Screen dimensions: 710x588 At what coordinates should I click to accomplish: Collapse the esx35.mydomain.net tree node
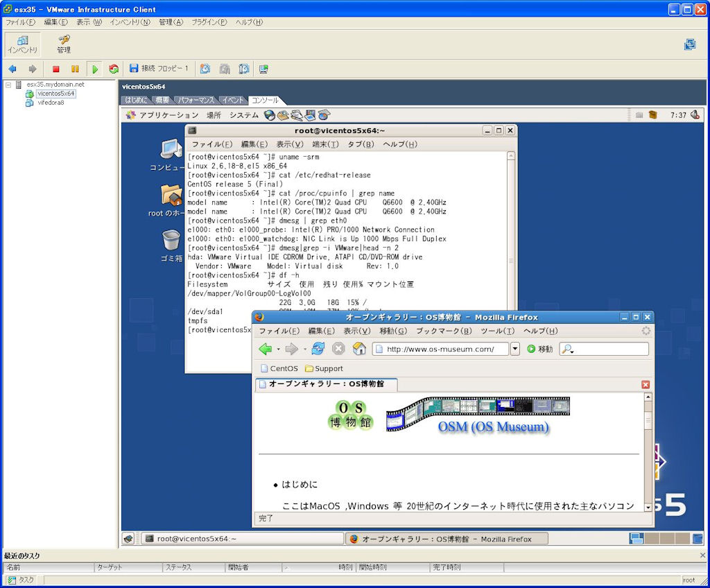pos(8,85)
